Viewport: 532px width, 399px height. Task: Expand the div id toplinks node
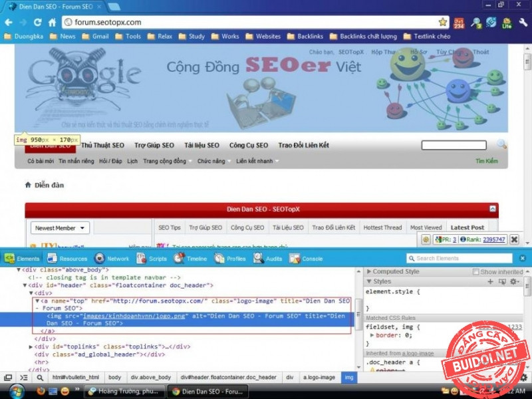coord(31,346)
